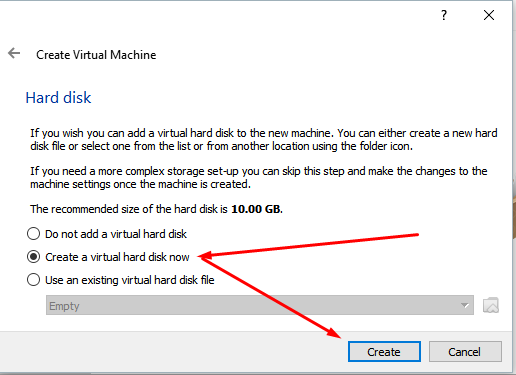Close the Create Virtual Machine dialog
Image resolution: width=516 pixels, height=375 pixels.
[489, 15]
